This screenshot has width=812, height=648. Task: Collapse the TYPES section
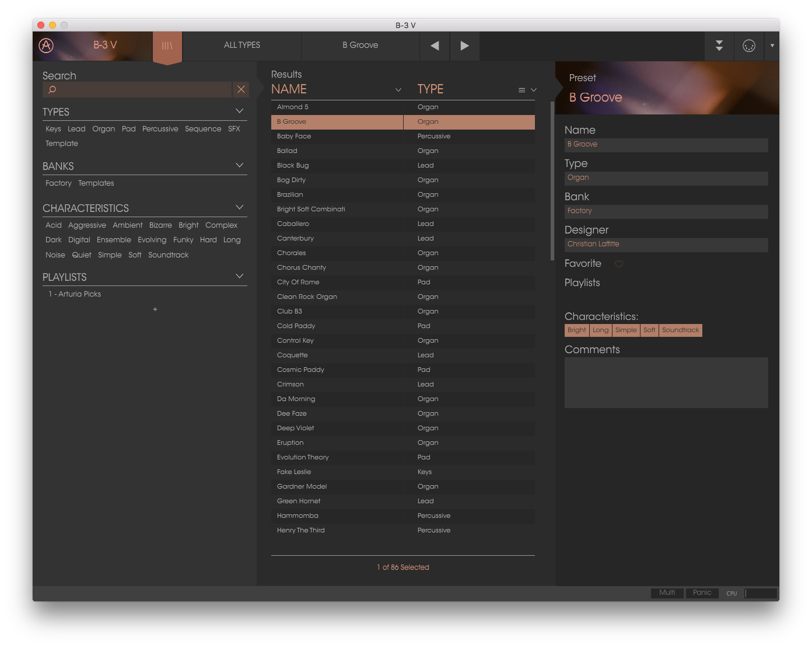pyautogui.click(x=239, y=111)
